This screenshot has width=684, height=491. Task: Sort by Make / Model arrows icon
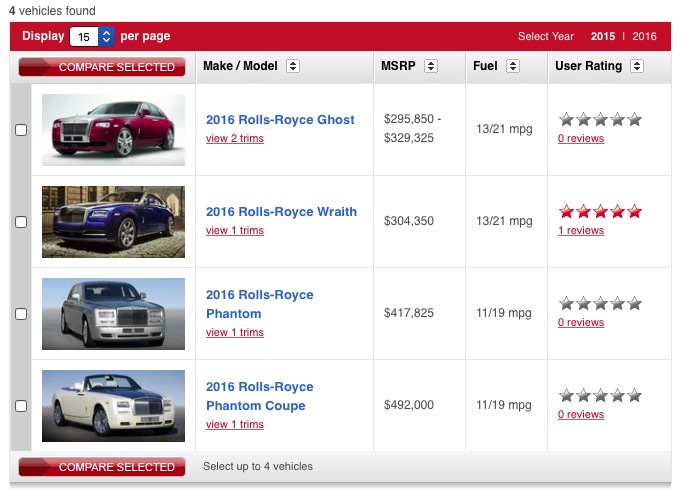pyautogui.click(x=293, y=66)
